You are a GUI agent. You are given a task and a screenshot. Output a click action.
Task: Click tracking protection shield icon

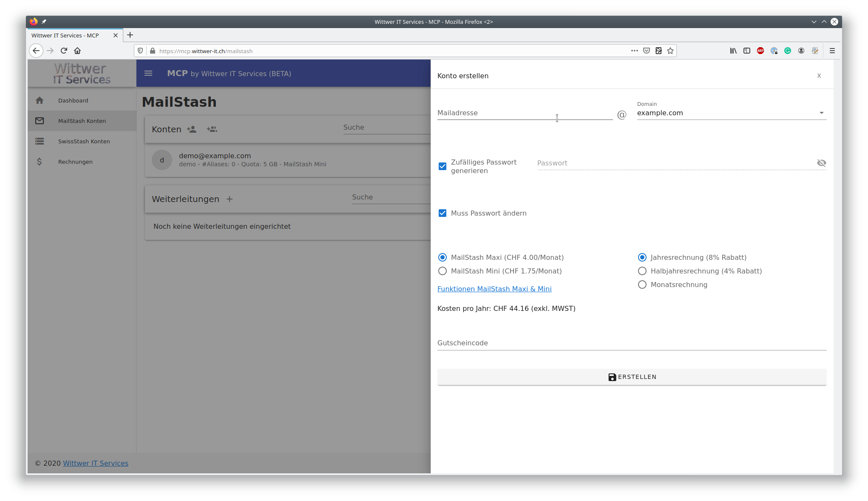[x=140, y=51]
